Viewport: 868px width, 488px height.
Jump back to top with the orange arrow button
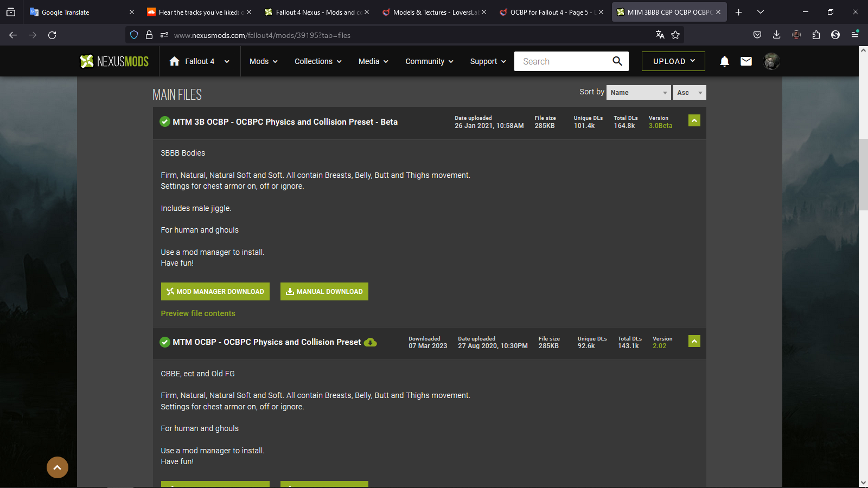[58, 467]
